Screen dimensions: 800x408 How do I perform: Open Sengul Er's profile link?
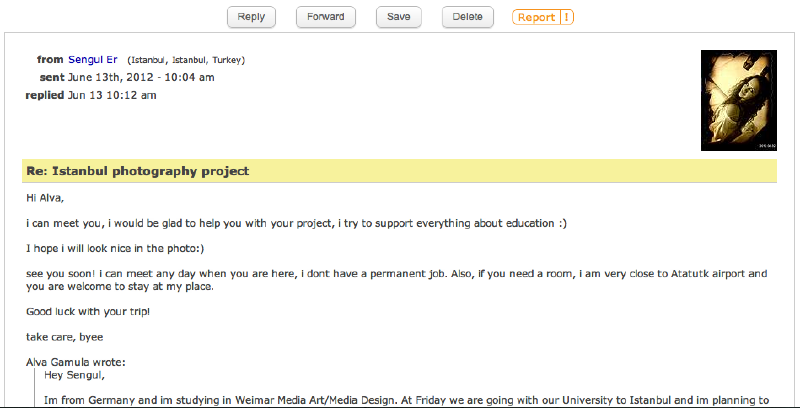[x=93, y=60]
